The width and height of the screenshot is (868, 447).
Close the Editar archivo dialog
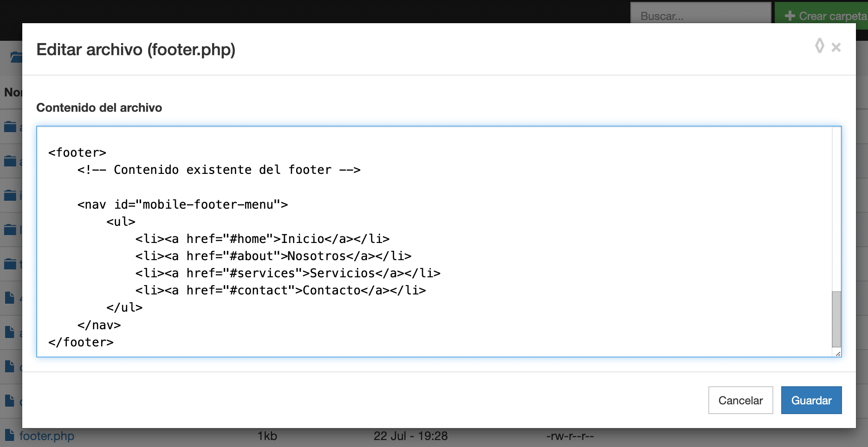836,47
